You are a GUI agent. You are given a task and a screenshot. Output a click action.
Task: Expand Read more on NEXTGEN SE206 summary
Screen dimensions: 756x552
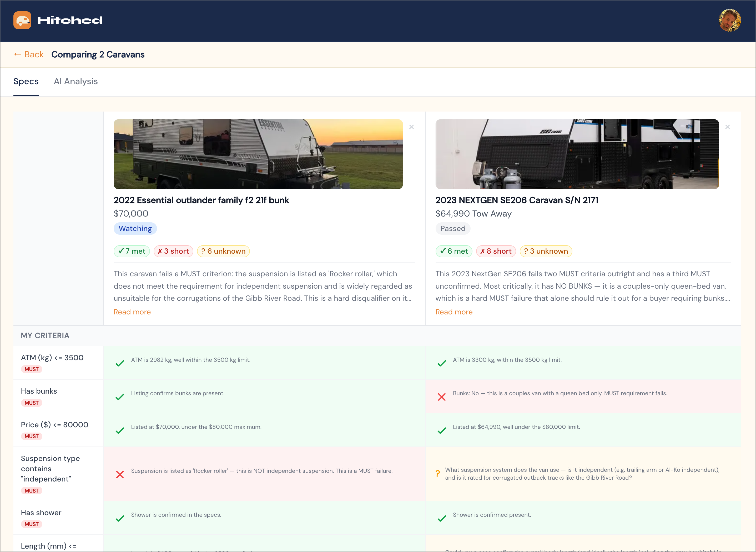pos(454,312)
